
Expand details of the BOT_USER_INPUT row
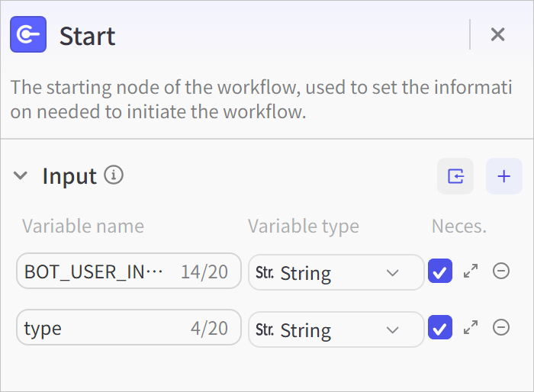pos(471,271)
